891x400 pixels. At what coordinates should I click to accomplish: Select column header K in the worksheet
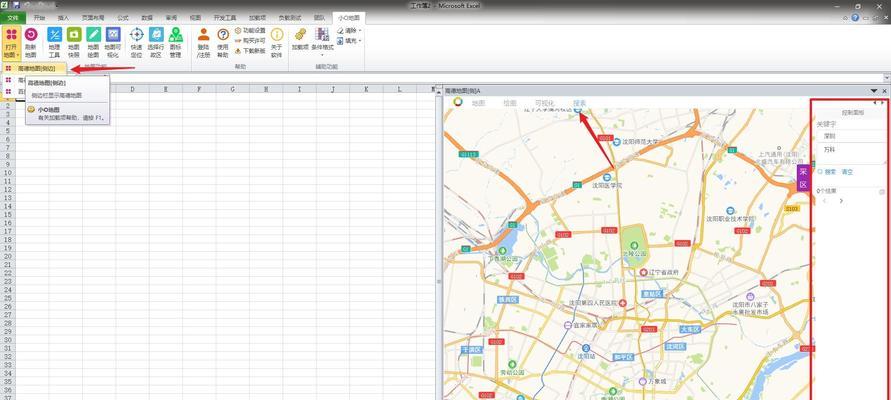[x=366, y=89]
